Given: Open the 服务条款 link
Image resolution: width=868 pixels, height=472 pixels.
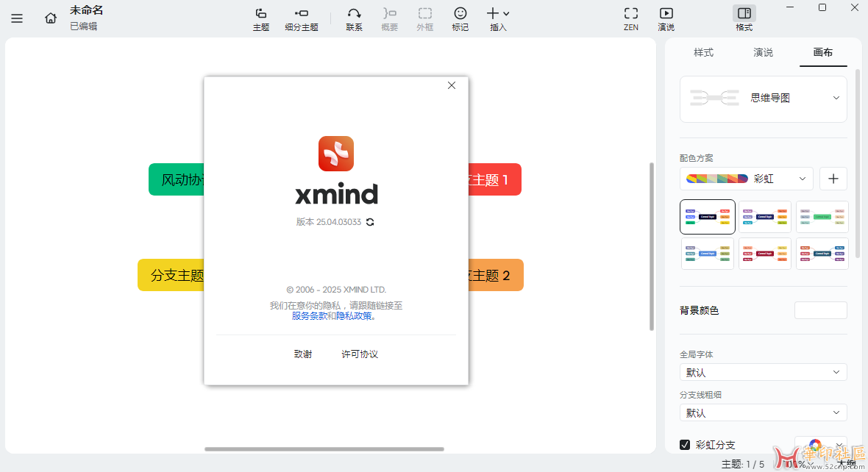Looking at the screenshot, I should coord(310,316).
